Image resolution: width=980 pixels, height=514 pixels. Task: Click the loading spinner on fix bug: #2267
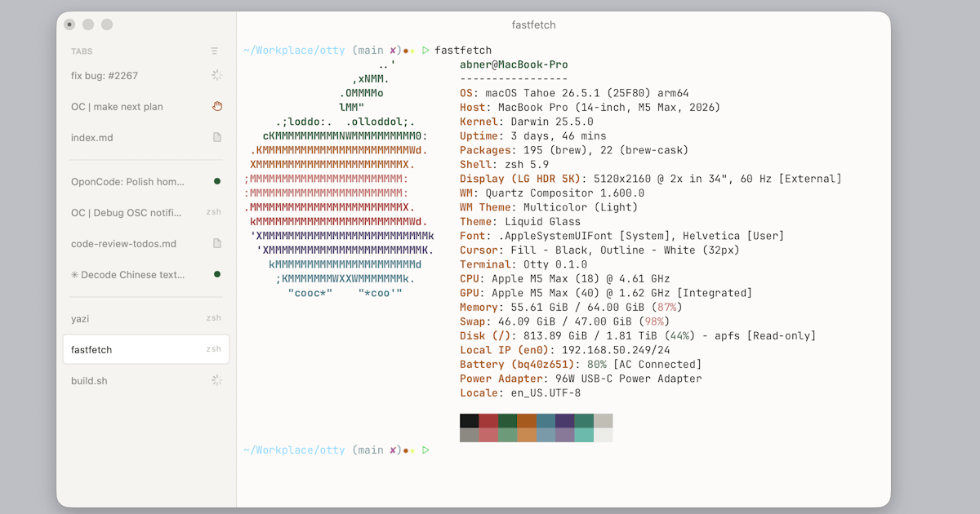click(217, 75)
